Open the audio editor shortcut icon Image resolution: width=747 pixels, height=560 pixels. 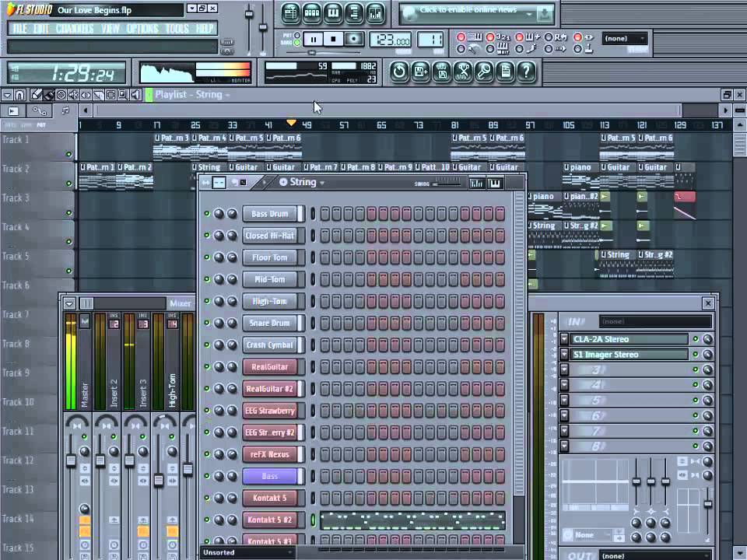click(x=462, y=72)
